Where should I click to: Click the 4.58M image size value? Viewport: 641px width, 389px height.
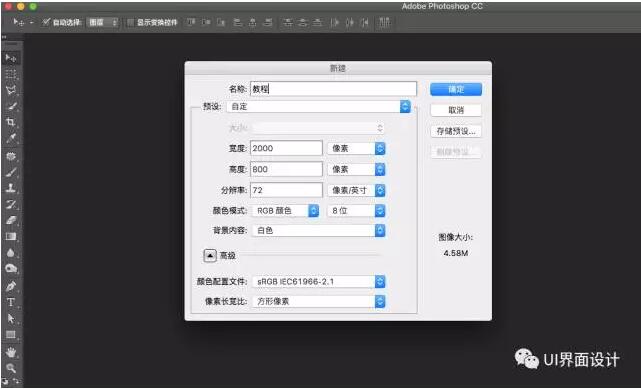point(455,253)
